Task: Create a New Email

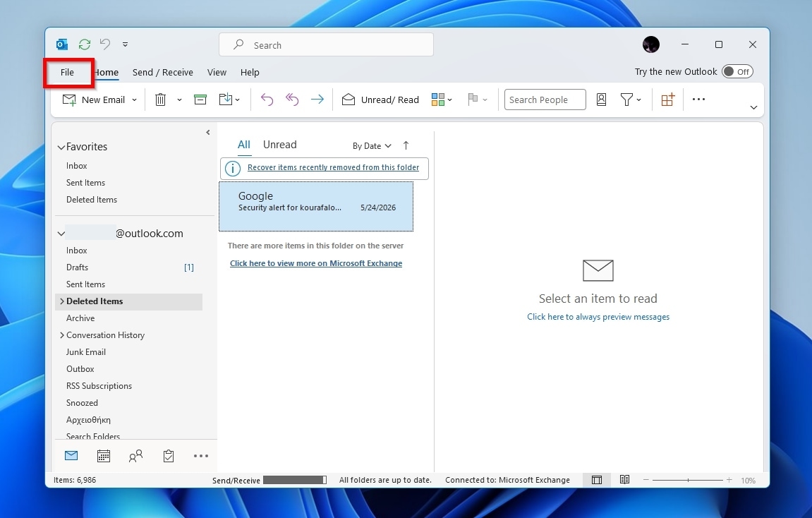Action: click(x=93, y=100)
